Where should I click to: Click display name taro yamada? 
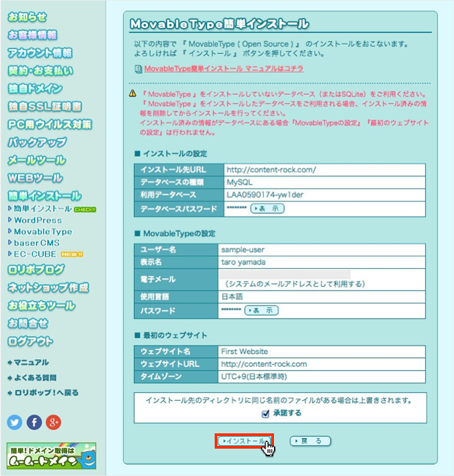click(x=243, y=262)
